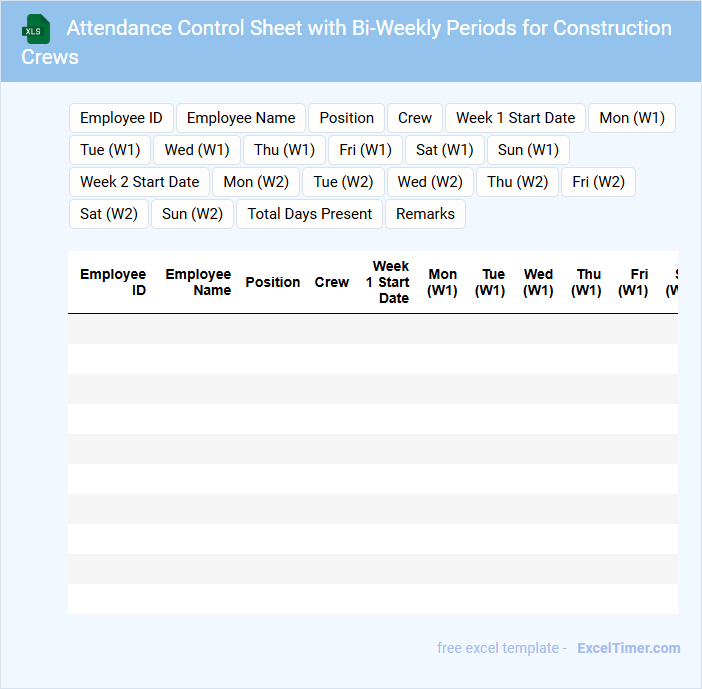
Task: Click the Wed (W1) table column header
Action: click(x=538, y=282)
